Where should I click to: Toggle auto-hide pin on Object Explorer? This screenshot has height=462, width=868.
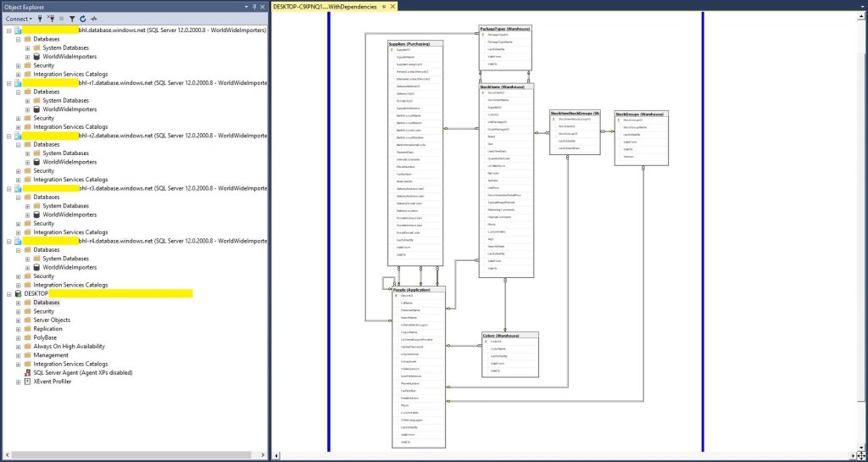pos(253,6)
